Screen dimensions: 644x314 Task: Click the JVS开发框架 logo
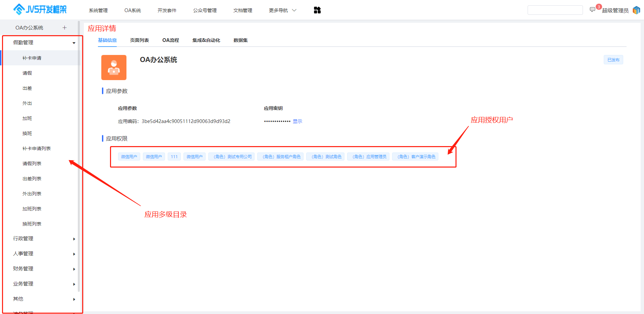pos(40,9)
